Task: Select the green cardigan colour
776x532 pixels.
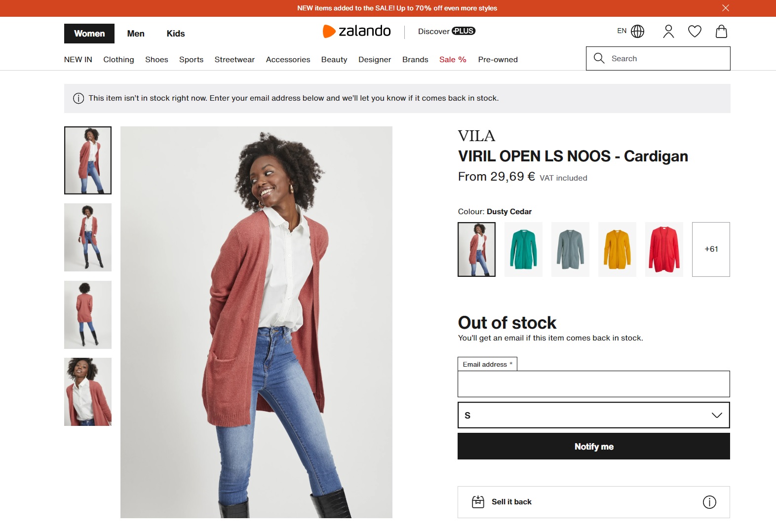Action: (x=523, y=249)
